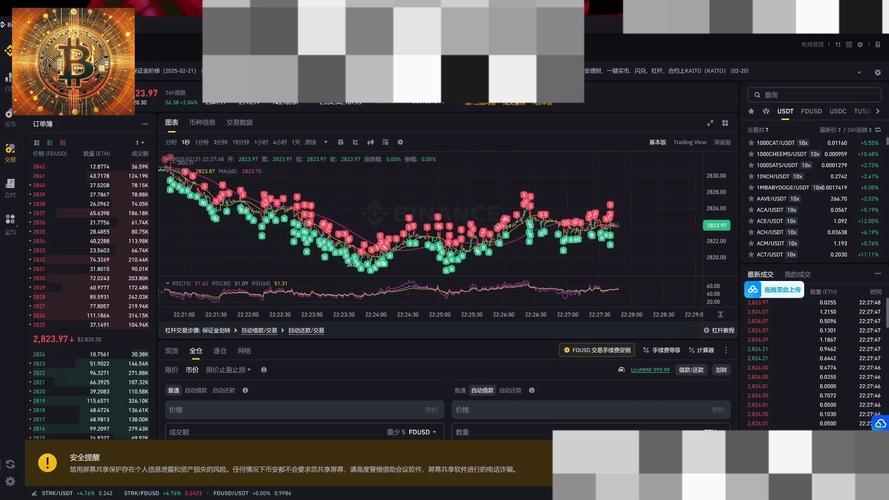
Task: Sort market list by pair name
Action: [x=758, y=130]
